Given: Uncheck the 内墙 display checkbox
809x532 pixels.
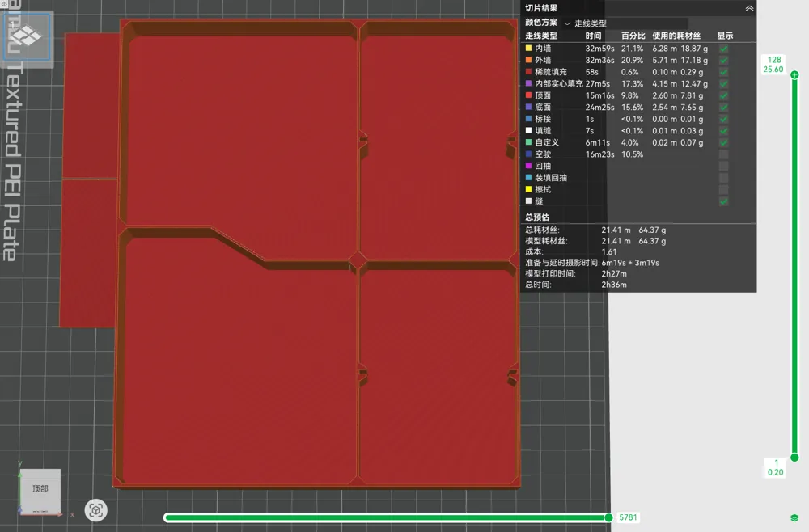Looking at the screenshot, I should coord(724,49).
